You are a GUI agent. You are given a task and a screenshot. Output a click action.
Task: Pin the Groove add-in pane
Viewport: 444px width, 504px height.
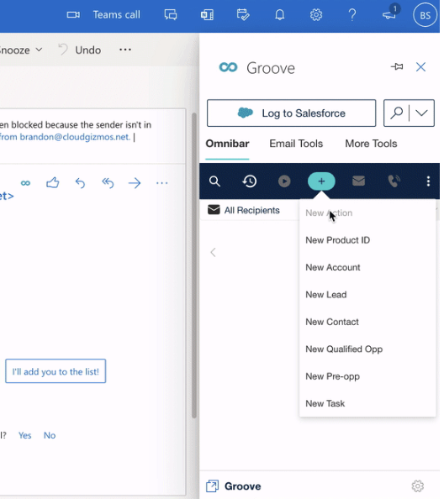[397, 67]
